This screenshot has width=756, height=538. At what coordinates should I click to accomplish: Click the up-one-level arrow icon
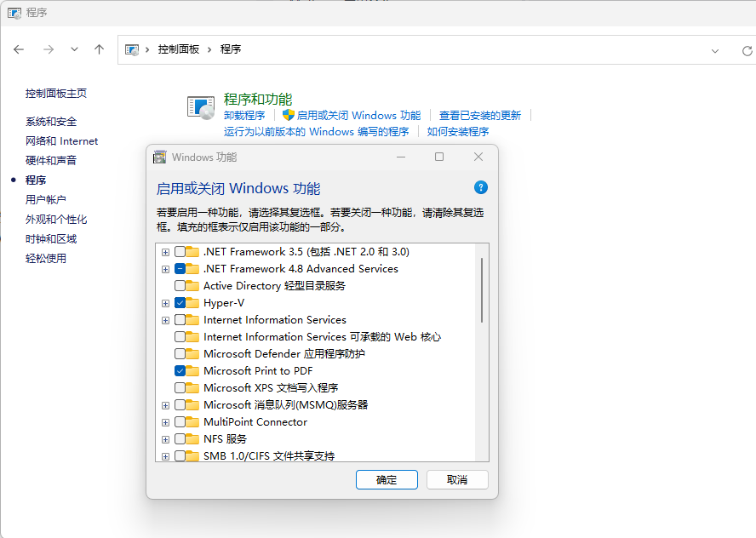(99, 49)
